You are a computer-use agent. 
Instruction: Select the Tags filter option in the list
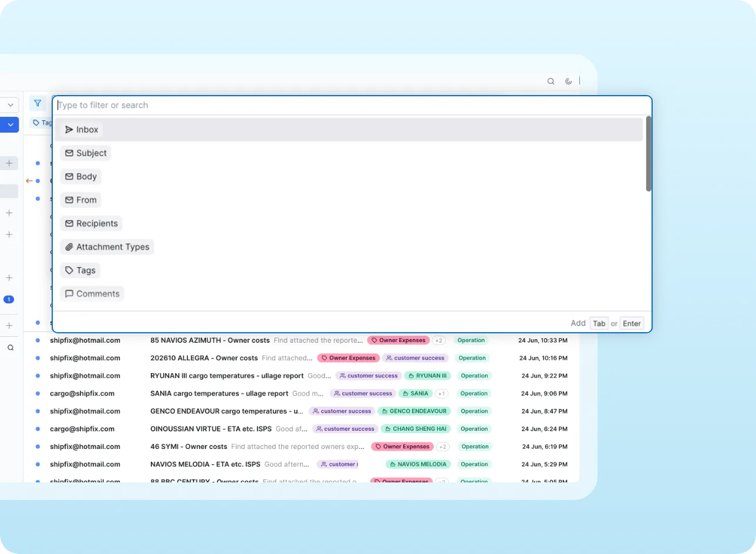tap(80, 271)
